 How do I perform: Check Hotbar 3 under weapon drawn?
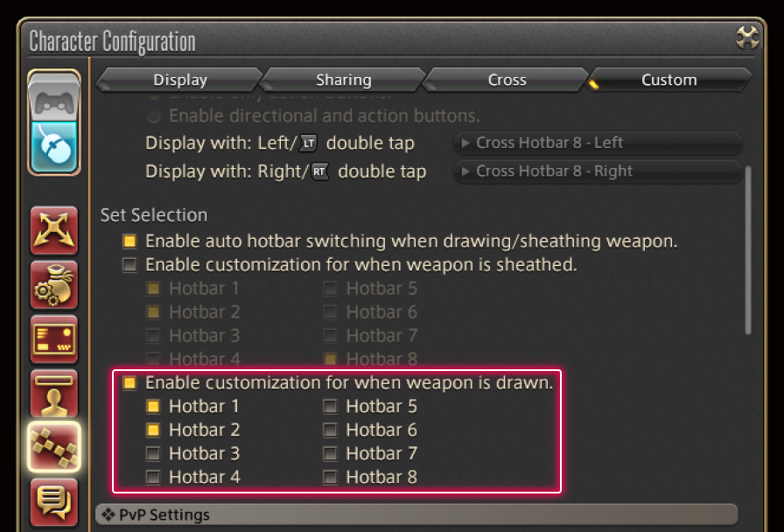[153, 453]
